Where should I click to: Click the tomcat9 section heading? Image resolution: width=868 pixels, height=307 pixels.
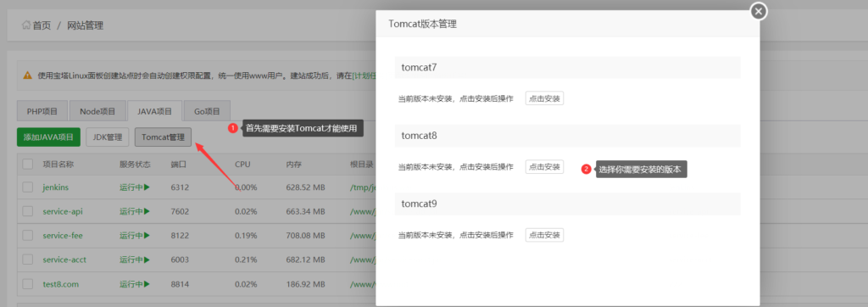tap(420, 204)
